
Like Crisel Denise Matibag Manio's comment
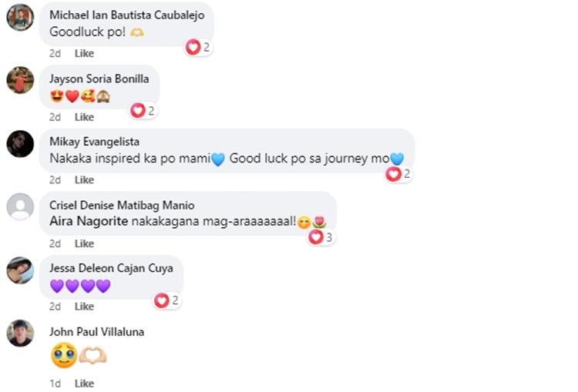click(x=84, y=243)
